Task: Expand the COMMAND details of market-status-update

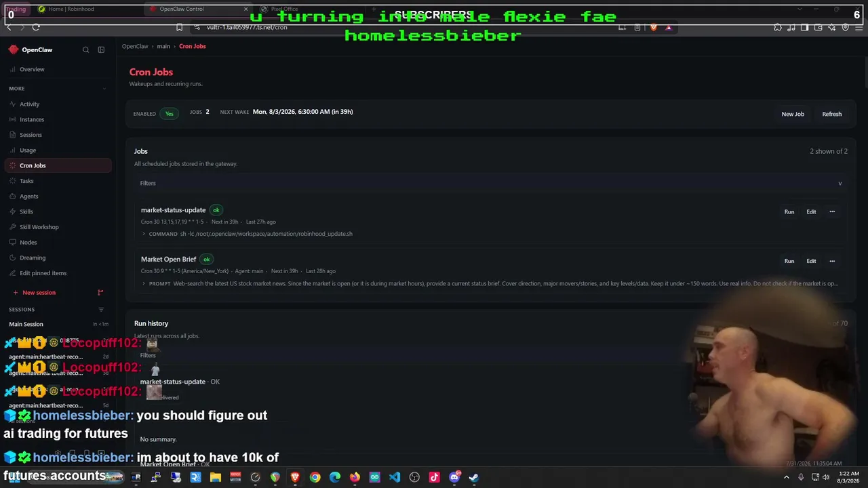Action: point(144,234)
